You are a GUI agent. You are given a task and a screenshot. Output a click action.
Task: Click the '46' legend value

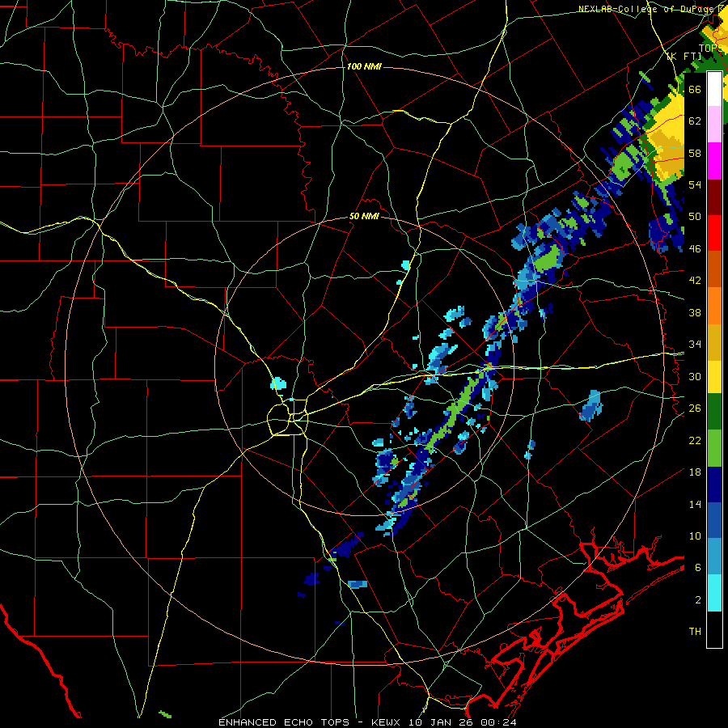(695, 249)
